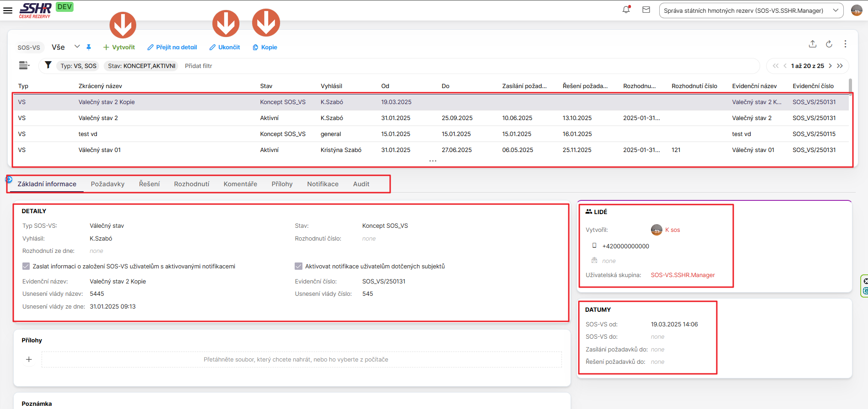Click the pin view icon
The height and width of the screenshot is (409, 868).
coord(89,47)
